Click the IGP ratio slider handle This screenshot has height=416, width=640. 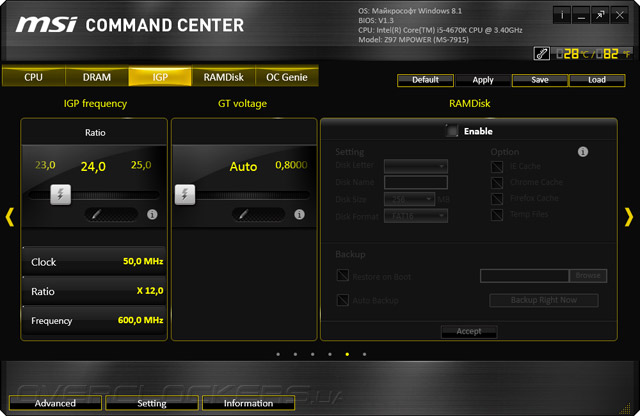click(60, 194)
